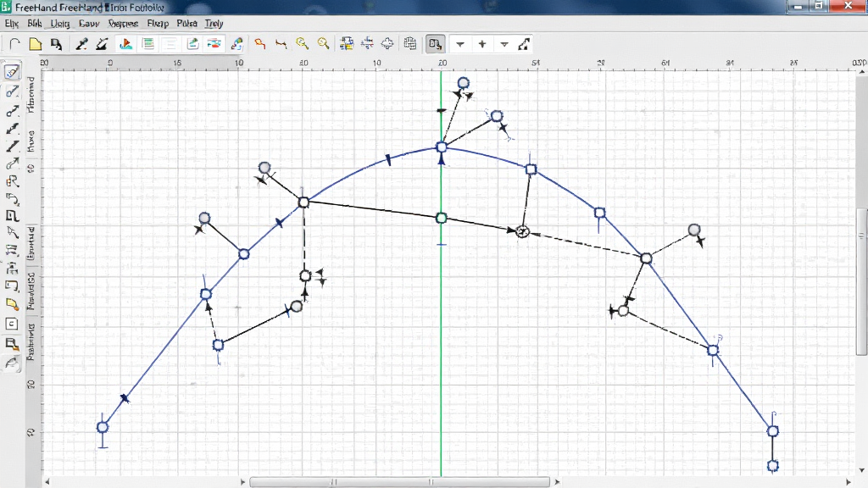Select the zoom in magnifier icon
The image size is (868, 488).
pyautogui.click(x=302, y=44)
